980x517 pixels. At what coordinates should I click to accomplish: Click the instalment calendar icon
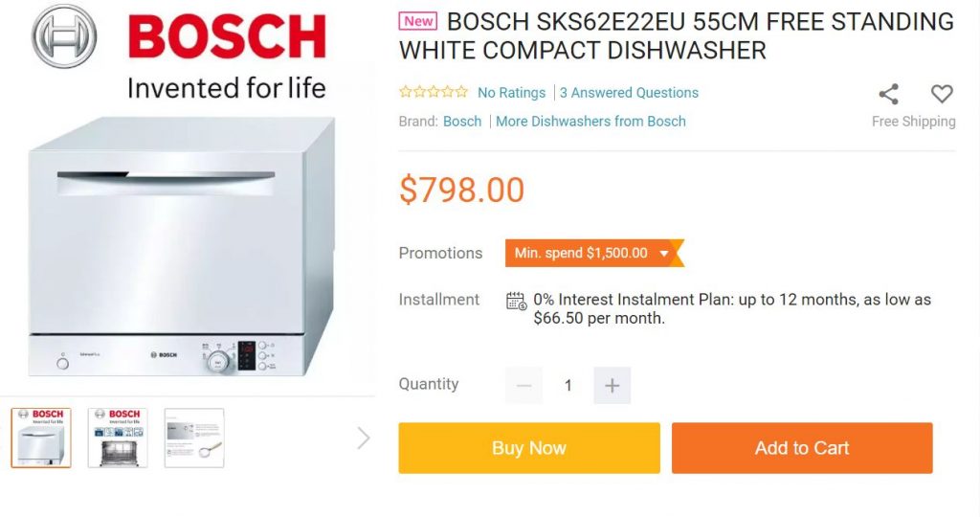[516, 301]
